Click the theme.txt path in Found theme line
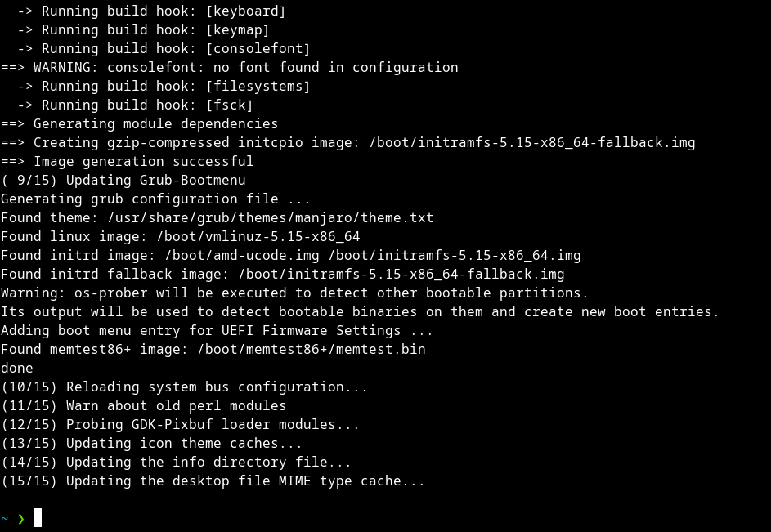The height and width of the screenshot is (532, 771). click(x=271, y=218)
